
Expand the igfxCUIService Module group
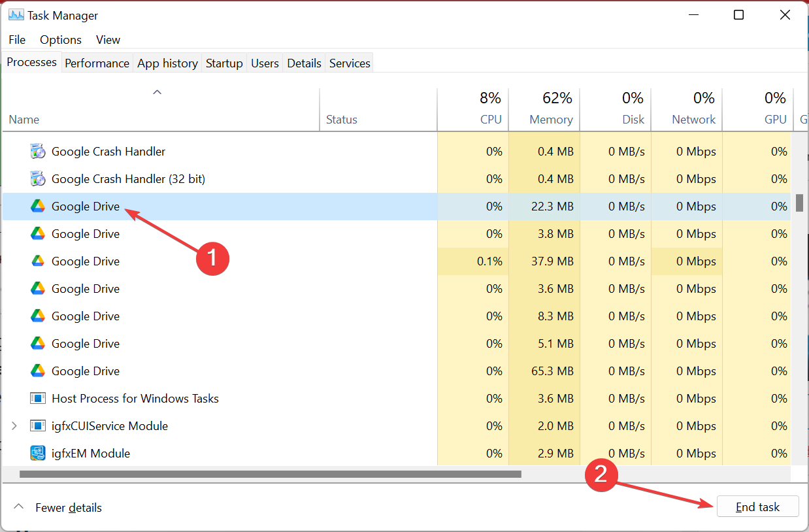(x=14, y=426)
